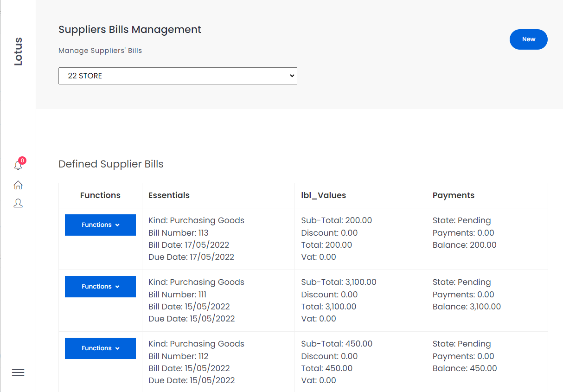The width and height of the screenshot is (563, 392).
Task: Click the Suppliers Bills Management heading
Action: tap(130, 30)
